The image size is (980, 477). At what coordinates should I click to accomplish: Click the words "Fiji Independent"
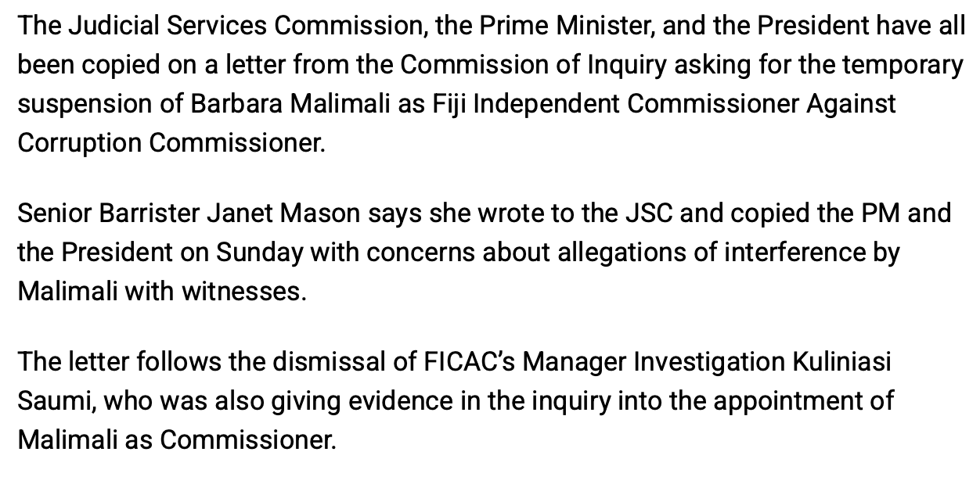(x=533, y=104)
